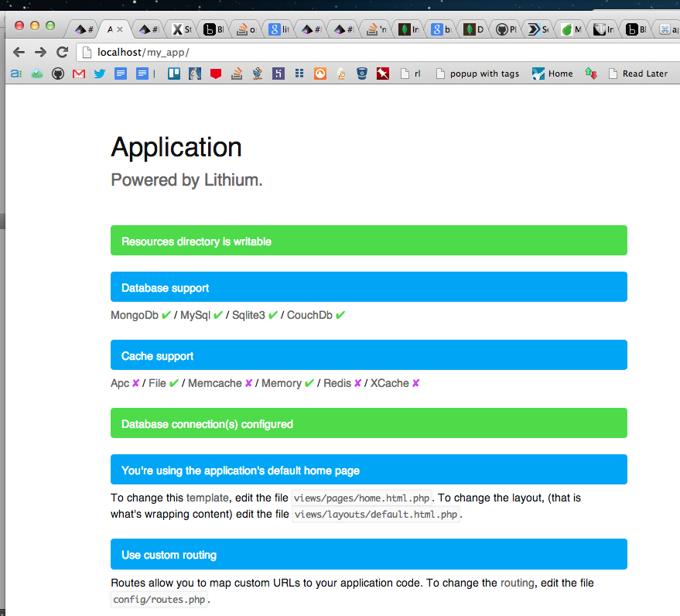The width and height of the screenshot is (680, 616).
Task: Expand the Database support banner
Action: [x=368, y=287]
